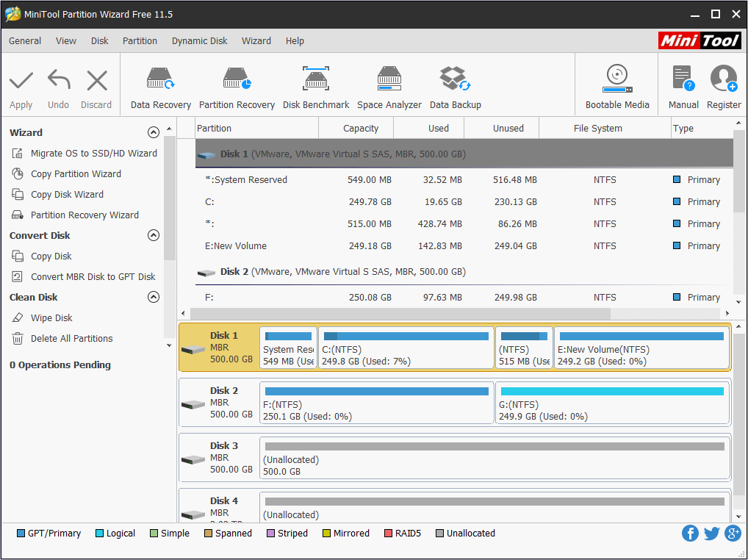Click the partition list horizontal scrollbar
This screenshot has width=748, height=560.
pyautogui.click(x=400, y=313)
